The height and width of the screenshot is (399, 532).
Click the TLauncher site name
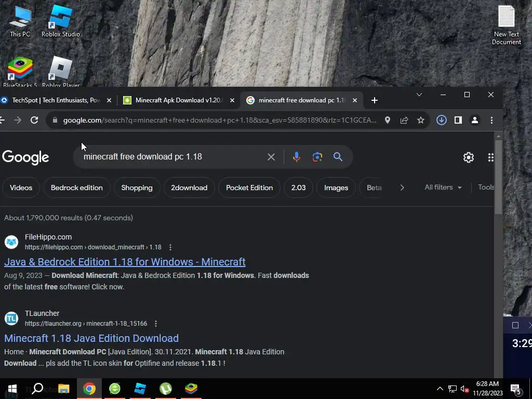pyautogui.click(x=42, y=313)
